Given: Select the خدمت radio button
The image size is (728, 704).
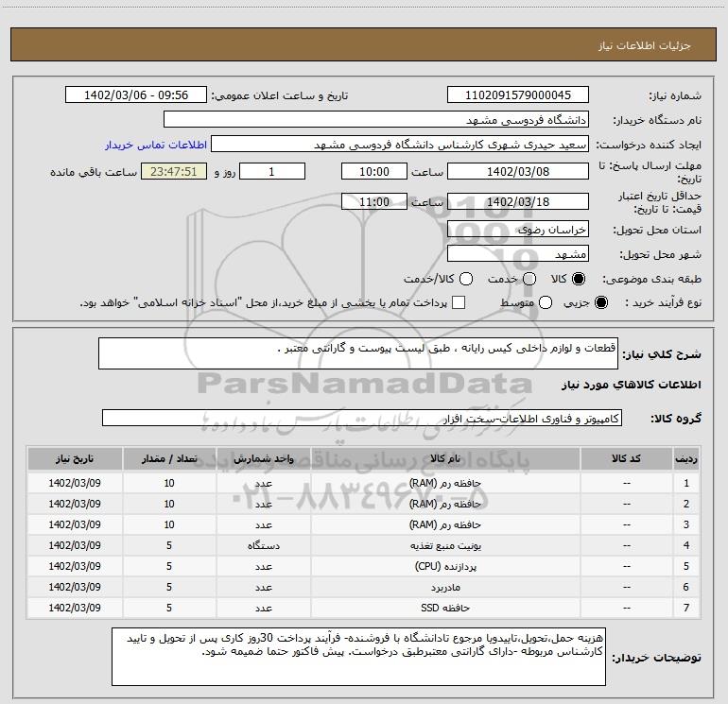Looking at the screenshot, I should (529, 279).
